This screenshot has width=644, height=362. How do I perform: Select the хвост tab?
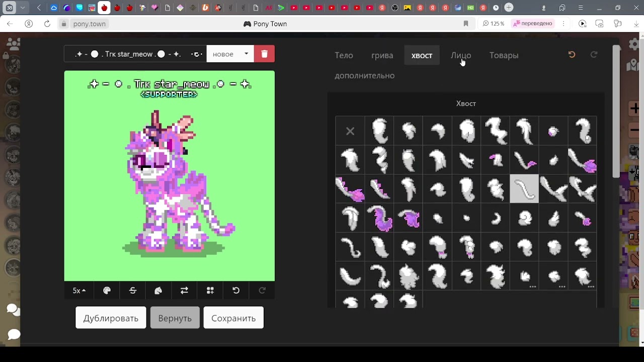[x=422, y=55]
